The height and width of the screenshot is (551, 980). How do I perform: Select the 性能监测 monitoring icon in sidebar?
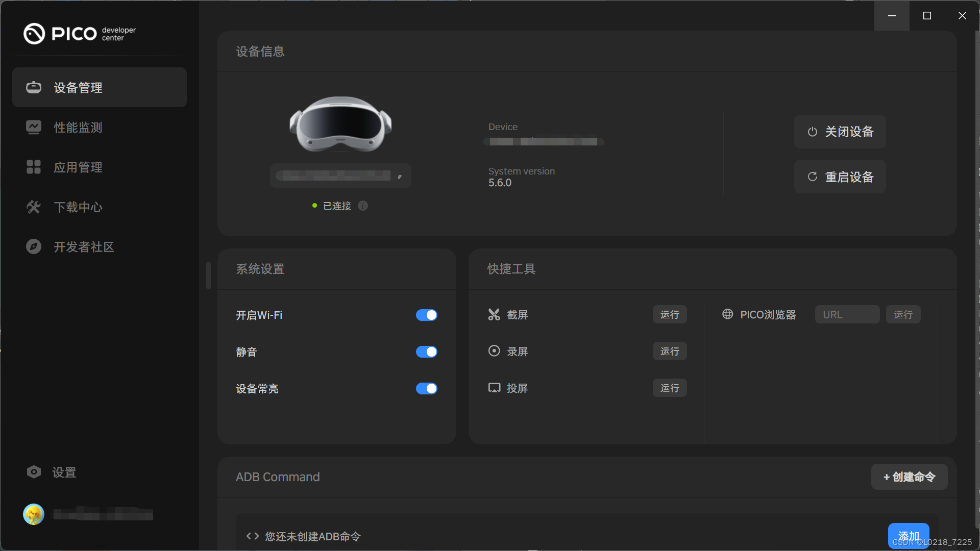coord(34,127)
